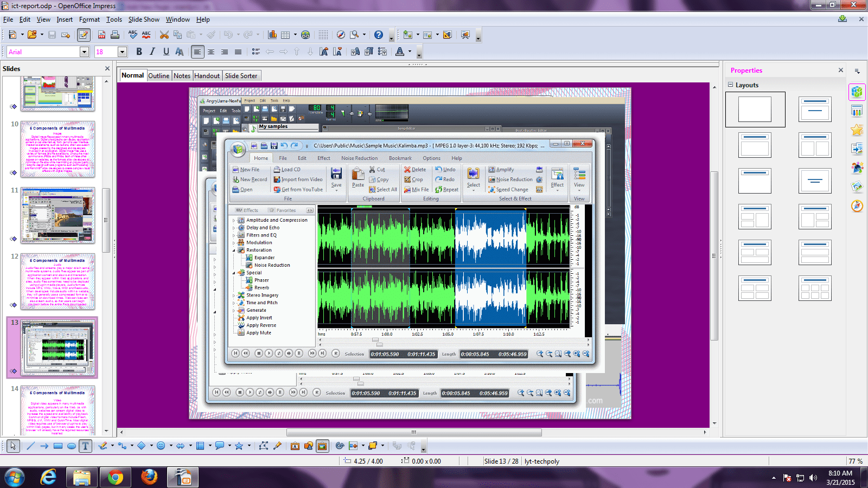Send the document as e-mail
Viewport: 868px width, 488px height.
point(66,35)
